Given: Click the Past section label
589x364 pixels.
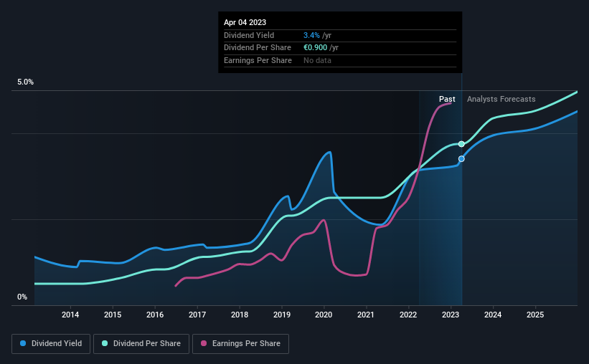Looking at the screenshot, I should 447,99.
